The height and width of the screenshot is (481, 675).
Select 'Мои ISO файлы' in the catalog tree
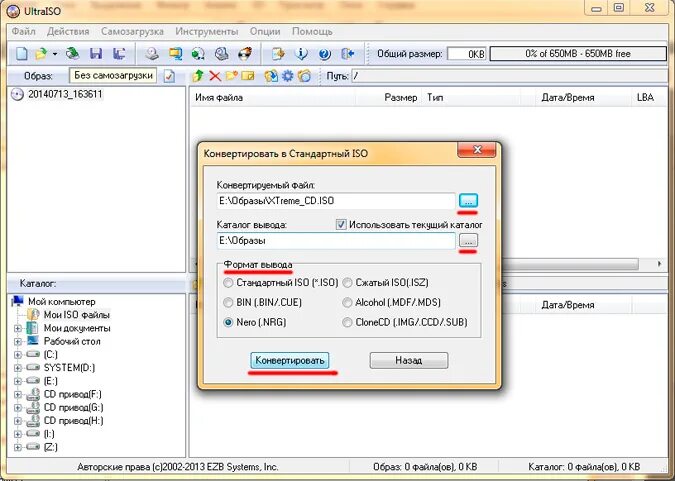(77, 315)
